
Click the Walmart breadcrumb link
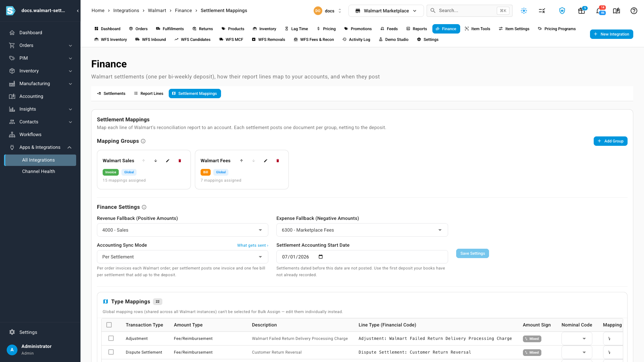[x=157, y=11]
